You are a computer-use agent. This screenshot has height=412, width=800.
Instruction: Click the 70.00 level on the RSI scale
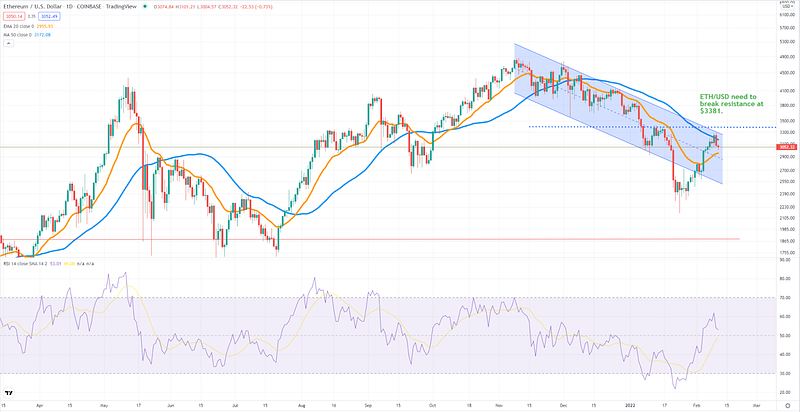783,297
